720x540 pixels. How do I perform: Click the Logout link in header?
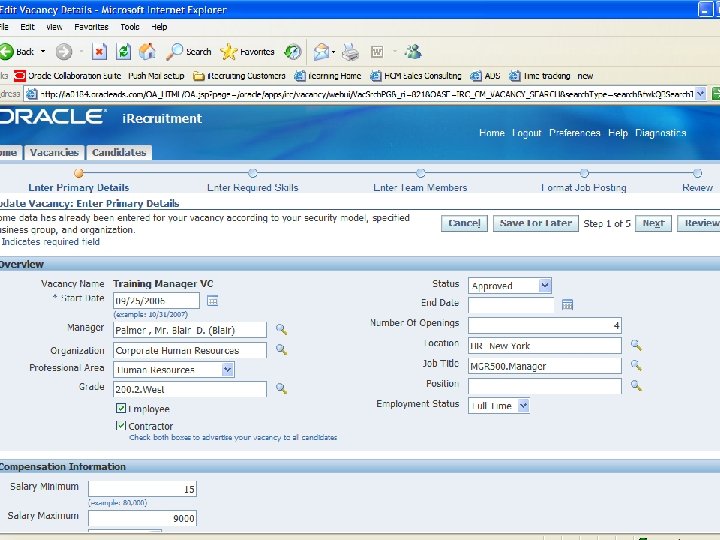pyautogui.click(x=526, y=133)
